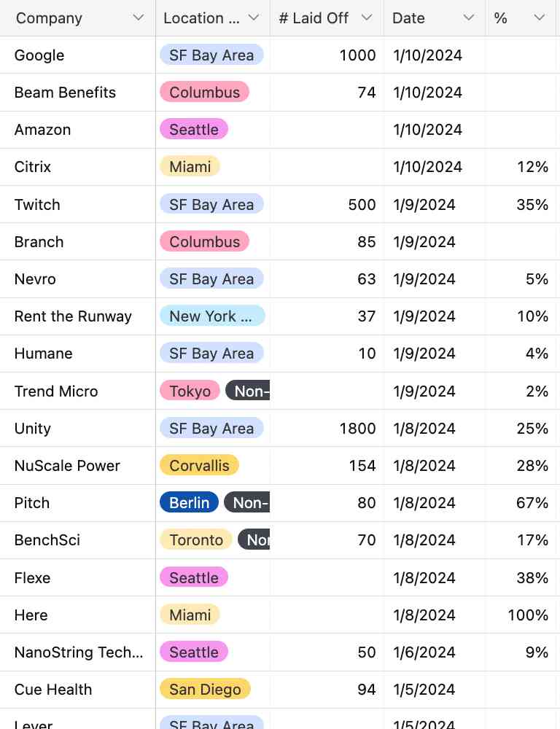
Task: Click the Seattle tag in Amazon row
Action: click(194, 129)
